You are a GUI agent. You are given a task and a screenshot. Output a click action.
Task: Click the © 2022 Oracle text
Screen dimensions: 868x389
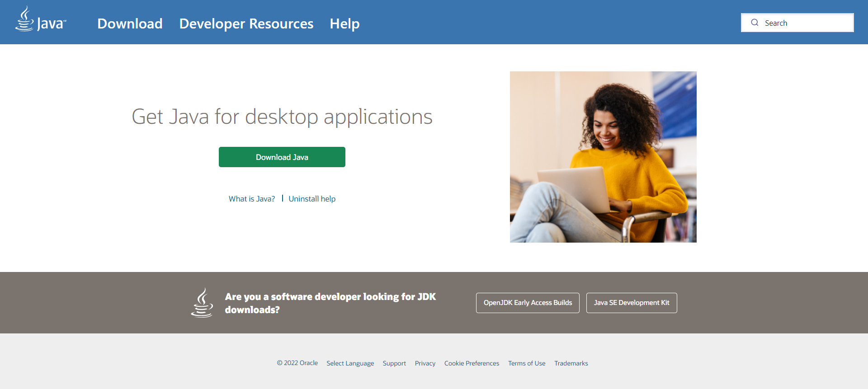click(297, 363)
